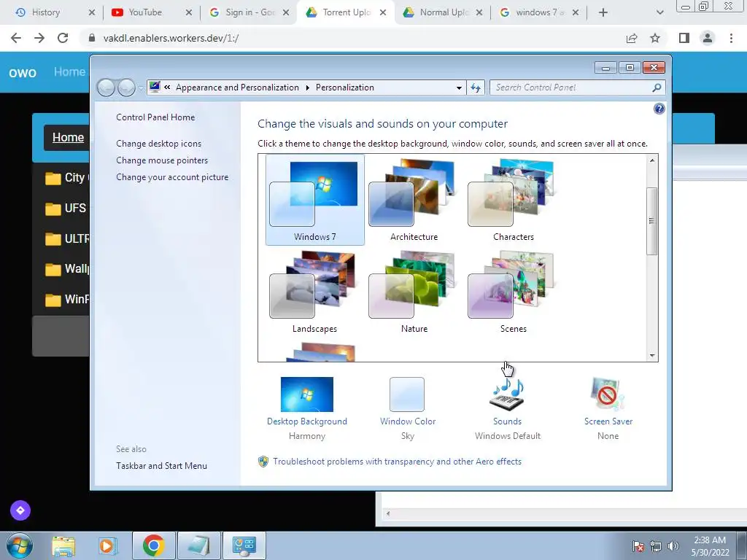Select the Architecture theme

tap(414, 200)
